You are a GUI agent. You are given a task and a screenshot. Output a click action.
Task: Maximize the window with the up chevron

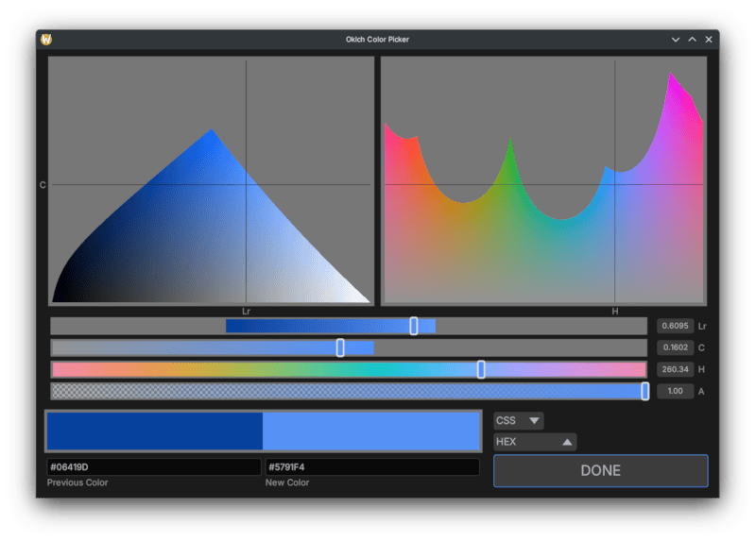coord(692,40)
